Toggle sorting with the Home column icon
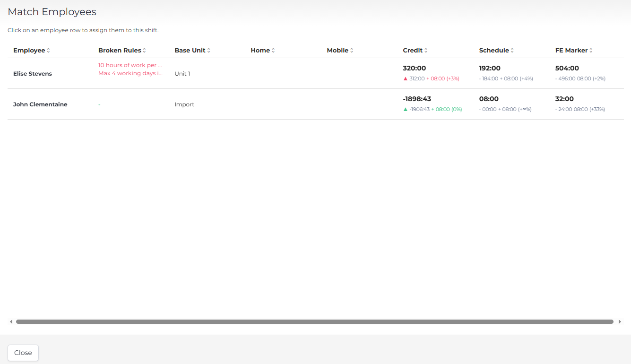The height and width of the screenshot is (364, 631). [273, 51]
